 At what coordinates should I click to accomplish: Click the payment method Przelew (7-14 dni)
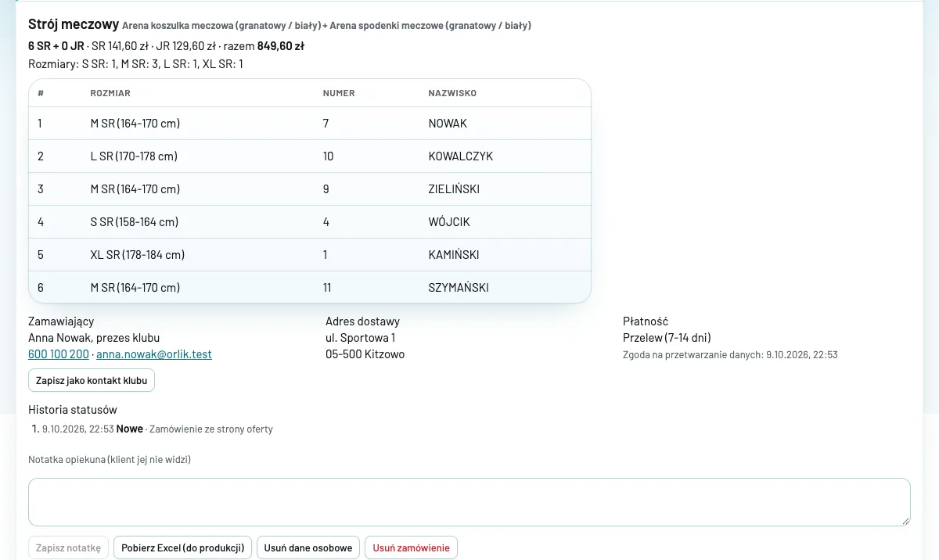click(x=667, y=338)
